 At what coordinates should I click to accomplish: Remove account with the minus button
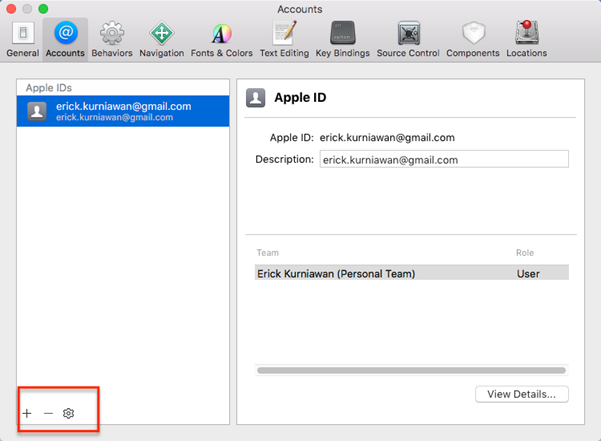pyautogui.click(x=48, y=413)
